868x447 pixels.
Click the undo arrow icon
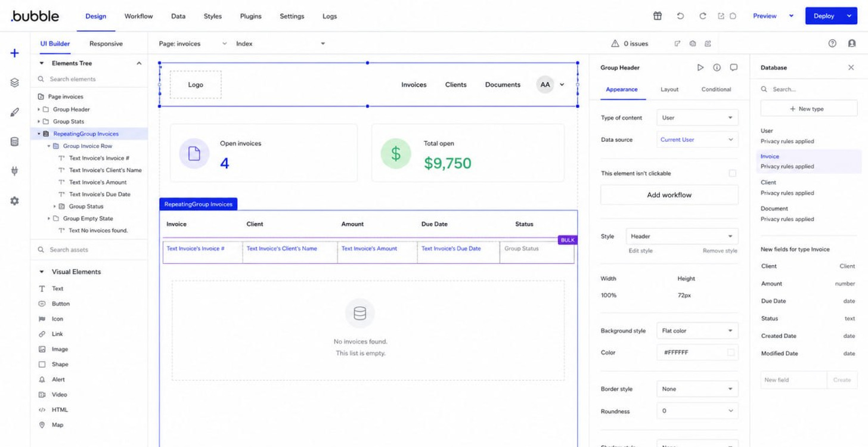pyautogui.click(x=680, y=16)
